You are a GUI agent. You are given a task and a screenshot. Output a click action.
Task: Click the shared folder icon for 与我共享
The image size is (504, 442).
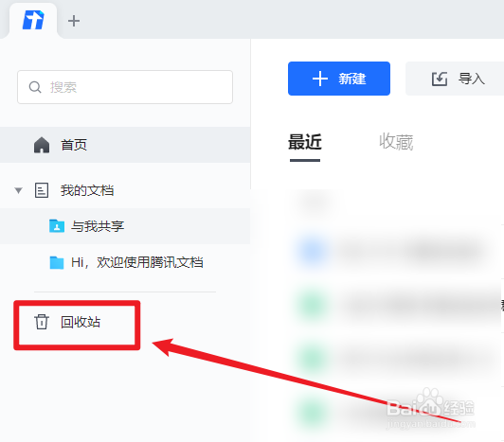pos(57,226)
